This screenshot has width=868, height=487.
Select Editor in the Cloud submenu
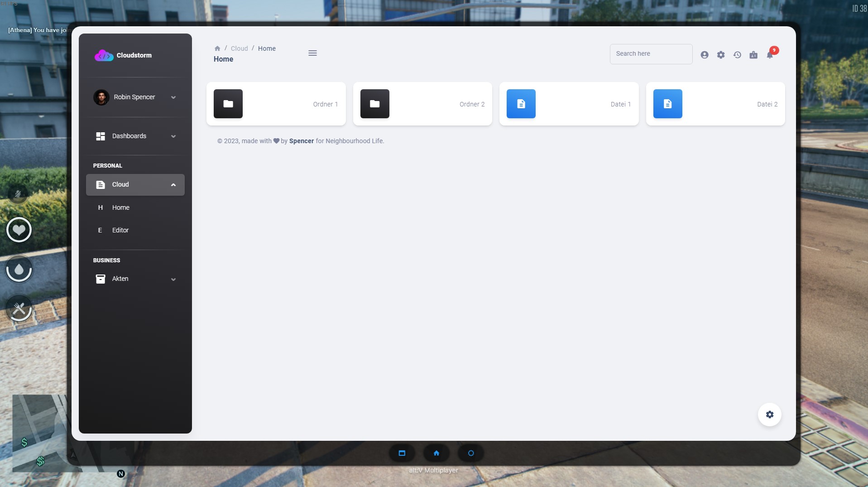click(120, 230)
